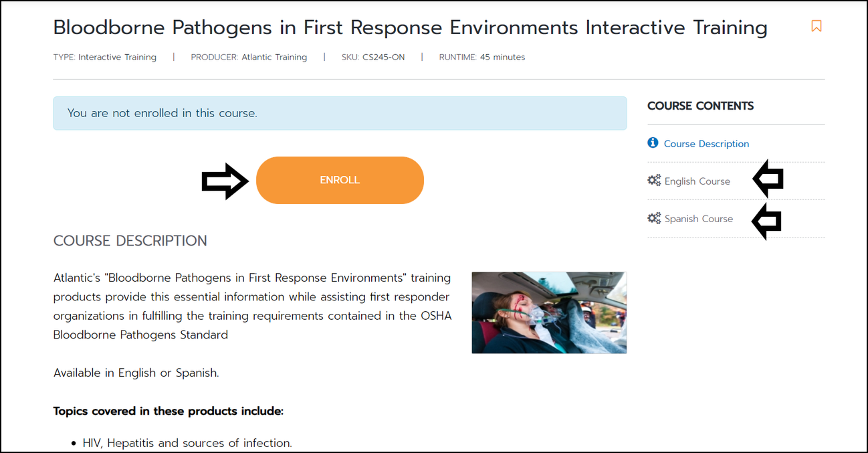Click the car accident victim thumbnail image
The width and height of the screenshot is (868, 453).
[549, 312]
